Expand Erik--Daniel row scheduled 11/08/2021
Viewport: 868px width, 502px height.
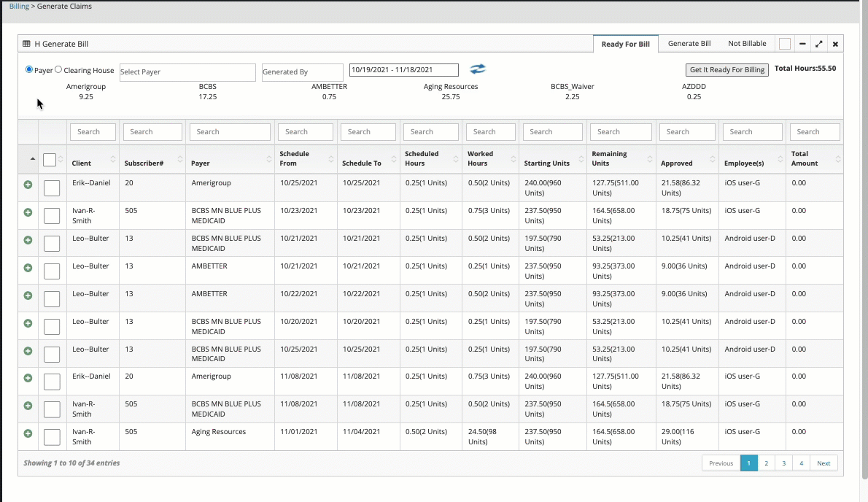[28, 378]
